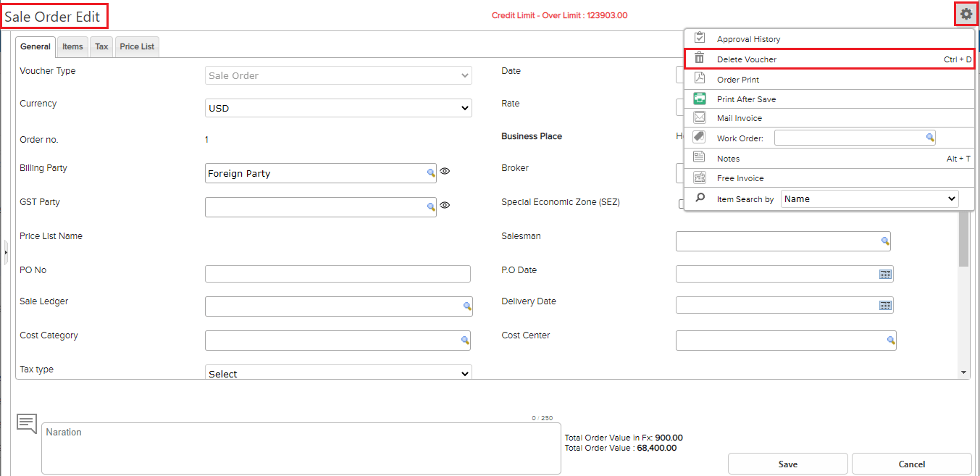Viewport: 980px width, 476px height.
Task: Open the Delivery Date calendar picker
Action: point(885,305)
